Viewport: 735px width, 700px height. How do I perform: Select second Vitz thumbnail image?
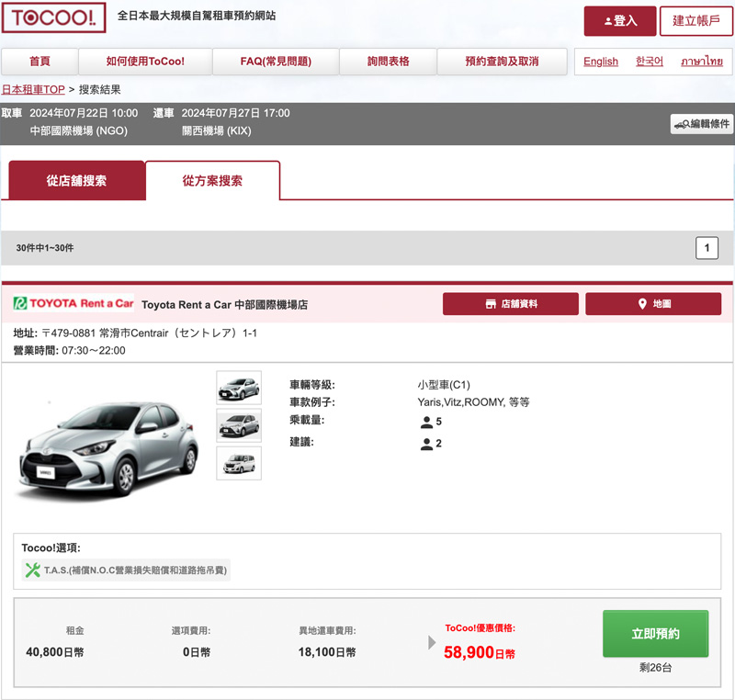239,425
